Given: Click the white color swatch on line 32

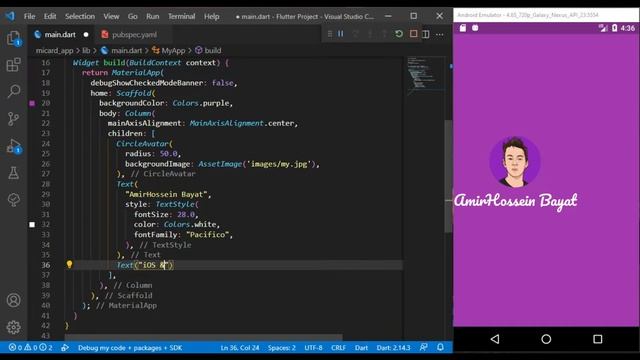Looking at the screenshot, I should pyautogui.click(x=32, y=224).
